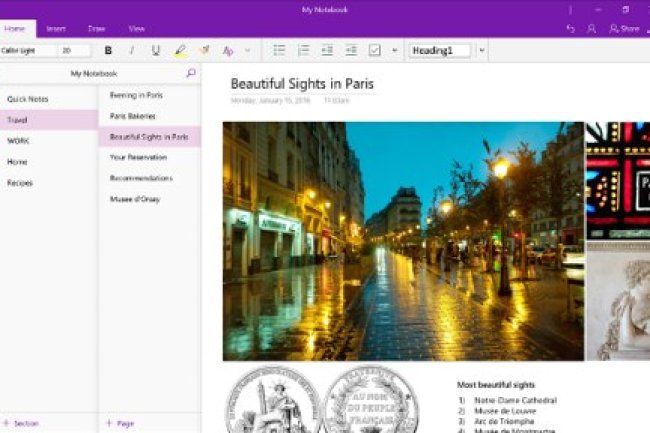Increase the paragraph indent
Image resolution: width=650 pixels, height=433 pixels.
pos(351,51)
